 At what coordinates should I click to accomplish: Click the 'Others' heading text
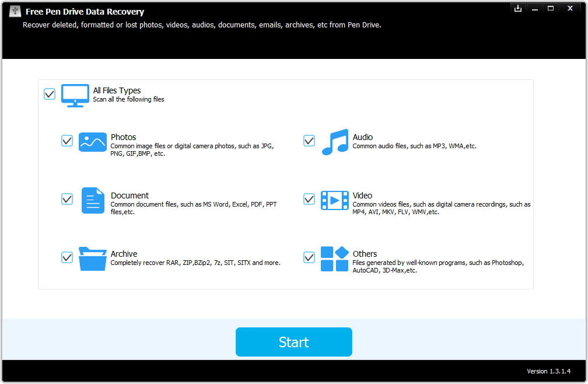(365, 254)
